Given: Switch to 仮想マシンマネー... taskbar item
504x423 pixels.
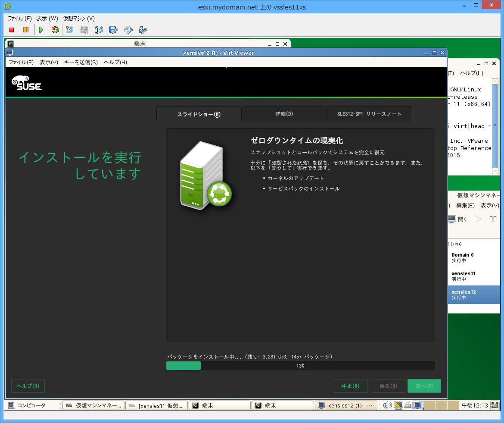Looking at the screenshot, I should point(93,405).
